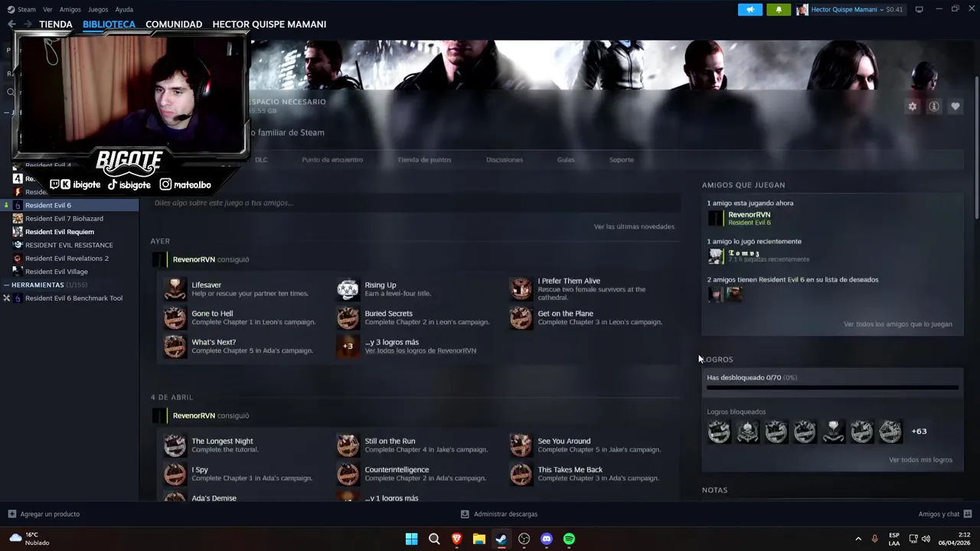Open the Discusiones game tab
Image resolution: width=980 pixels, height=551 pixels.
pyautogui.click(x=505, y=160)
